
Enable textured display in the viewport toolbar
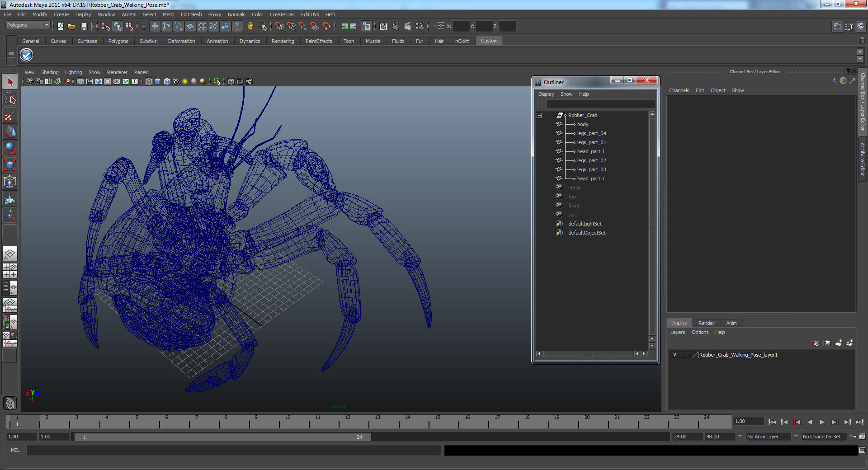point(176,82)
